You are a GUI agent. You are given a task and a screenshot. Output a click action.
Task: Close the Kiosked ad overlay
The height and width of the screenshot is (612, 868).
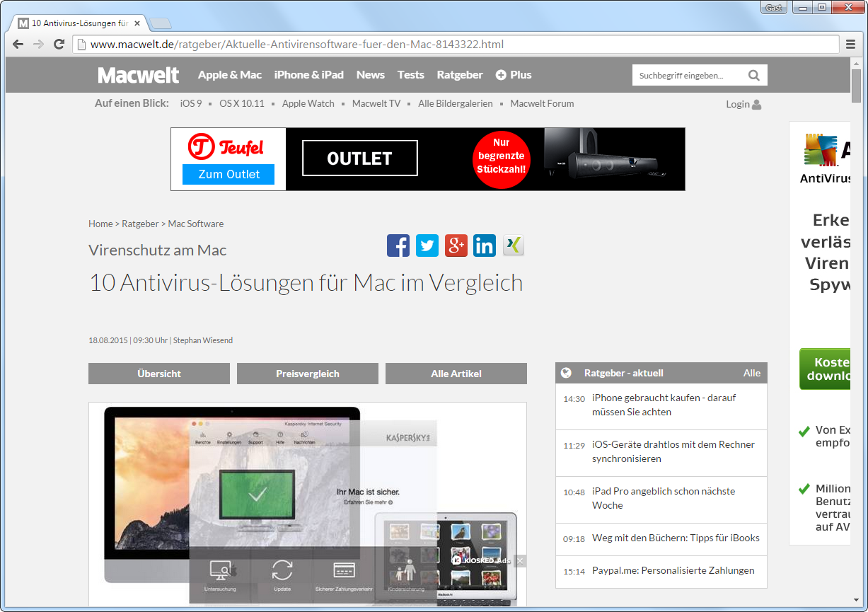point(520,561)
